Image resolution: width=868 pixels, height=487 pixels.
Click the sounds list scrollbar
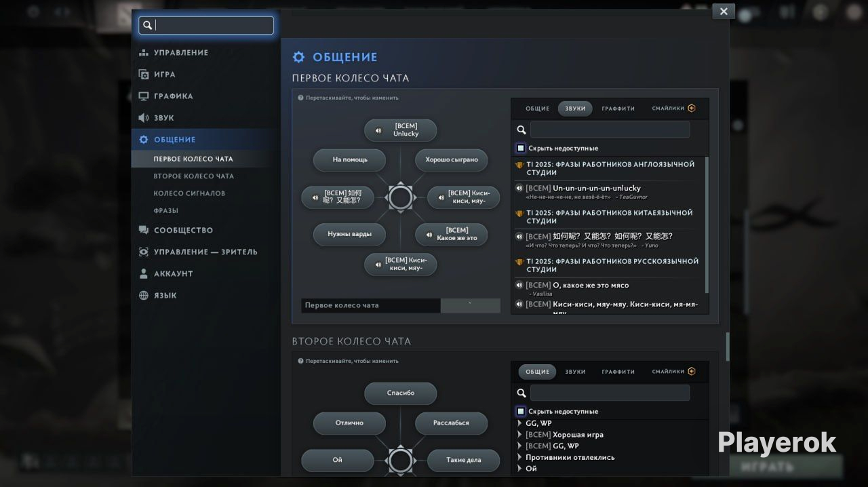tap(707, 225)
